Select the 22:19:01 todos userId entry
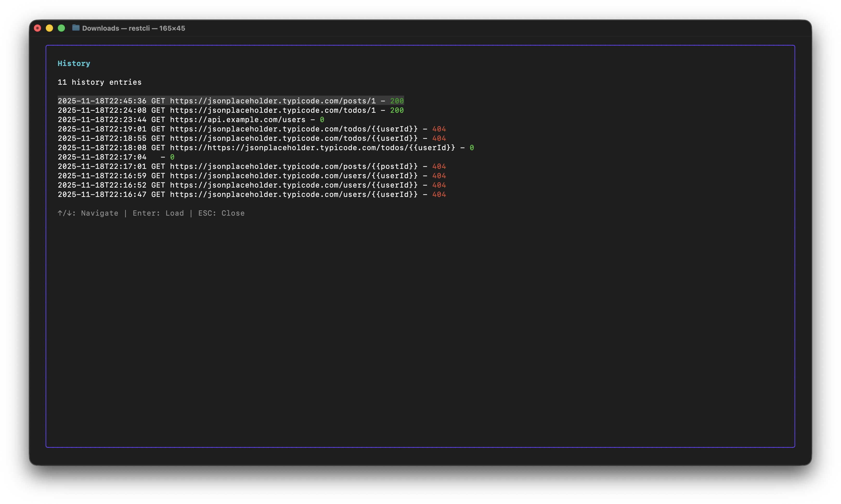 tap(251, 129)
